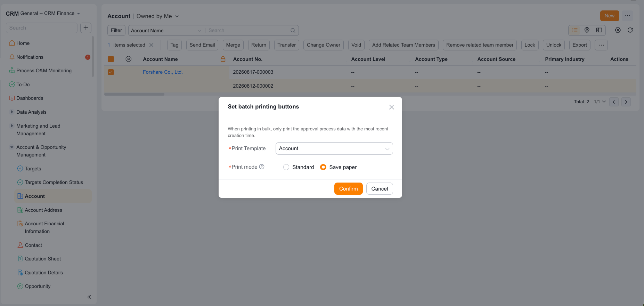Clear the items selected with the X
This screenshot has width=644, height=306.
coord(151,45)
